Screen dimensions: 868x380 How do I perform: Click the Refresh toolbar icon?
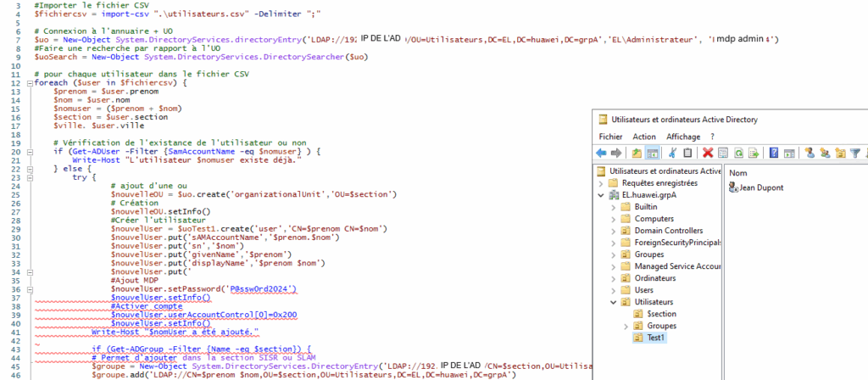(738, 153)
